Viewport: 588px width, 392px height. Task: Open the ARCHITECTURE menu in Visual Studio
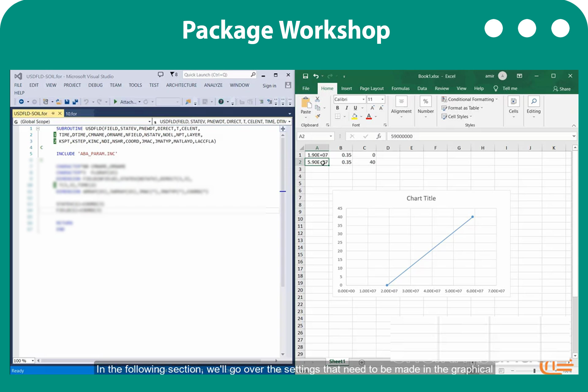point(182,85)
